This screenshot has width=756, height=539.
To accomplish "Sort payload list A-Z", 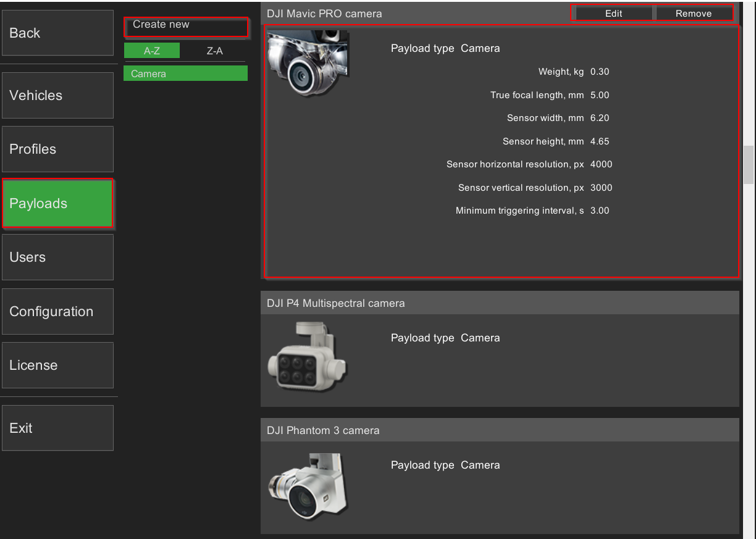I will click(152, 51).
